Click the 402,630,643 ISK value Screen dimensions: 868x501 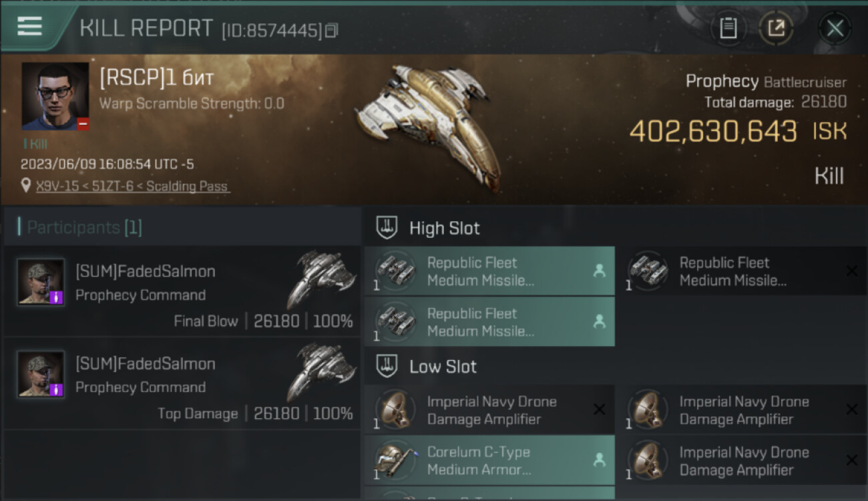coord(713,132)
